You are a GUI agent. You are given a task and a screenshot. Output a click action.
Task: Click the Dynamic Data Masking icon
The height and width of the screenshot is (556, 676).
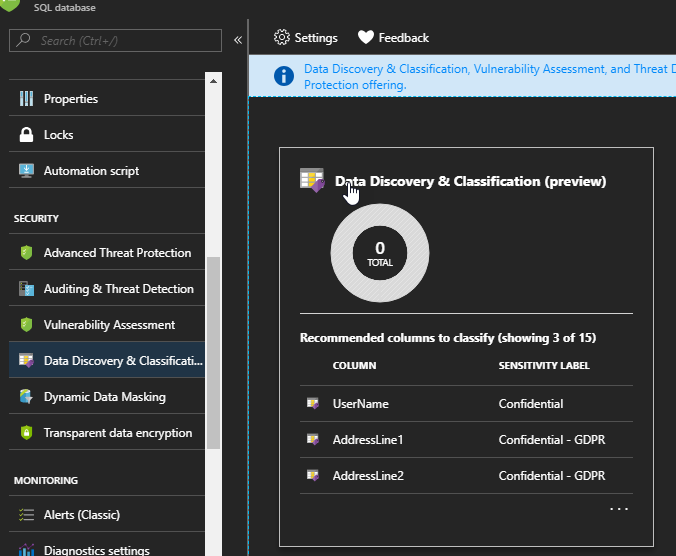pyautogui.click(x=26, y=397)
